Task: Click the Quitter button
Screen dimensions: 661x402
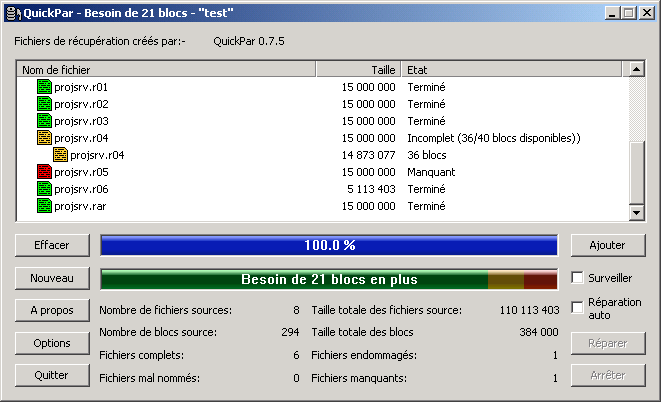Action: tap(52, 376)
